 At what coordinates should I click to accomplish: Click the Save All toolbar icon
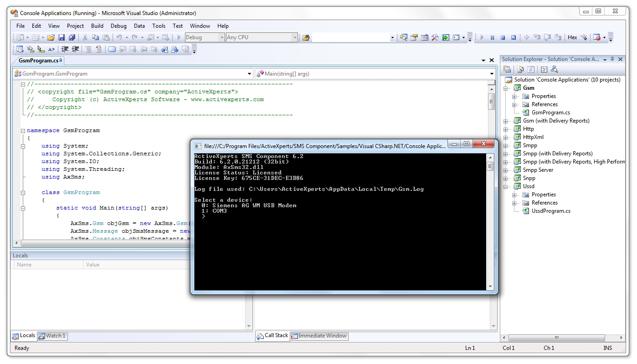pos(72,37)
